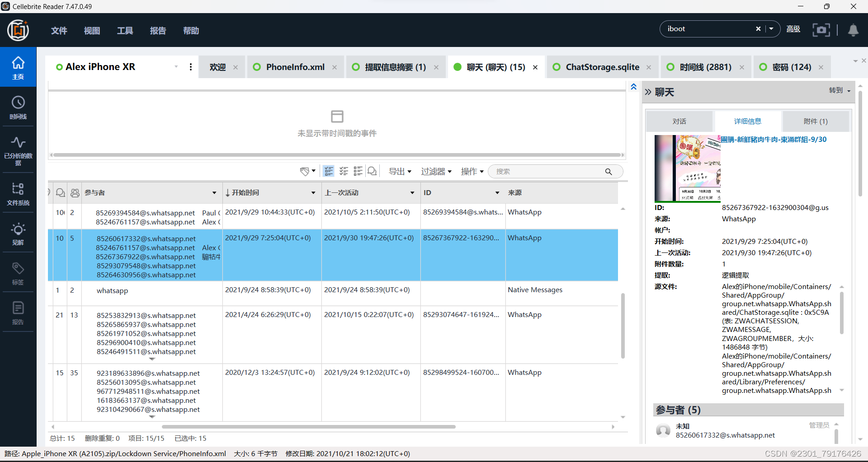The width and height of the screenshot is (868, 462).
Task: Open the device three-dot options menu
Action: click(x=191, y=67)
